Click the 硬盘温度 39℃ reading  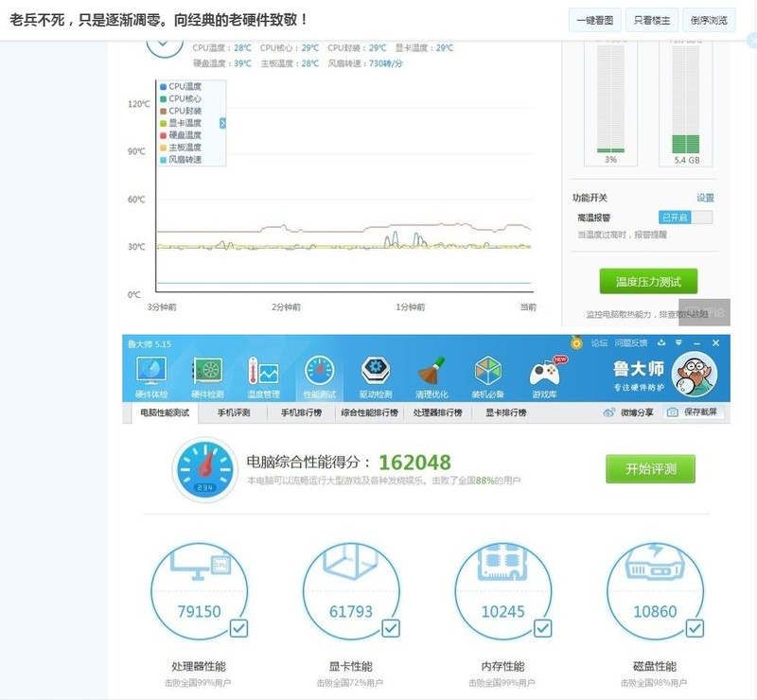222,63
